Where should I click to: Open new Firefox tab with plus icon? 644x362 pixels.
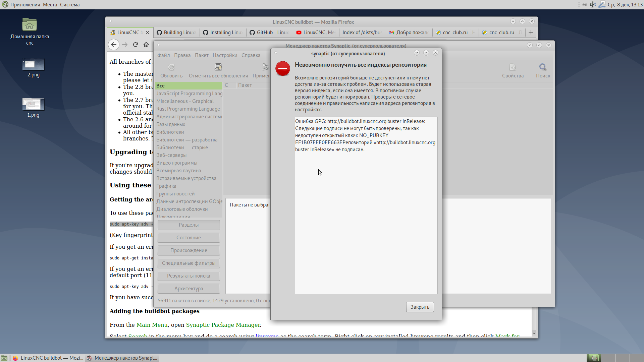click(x=531, y=33)
